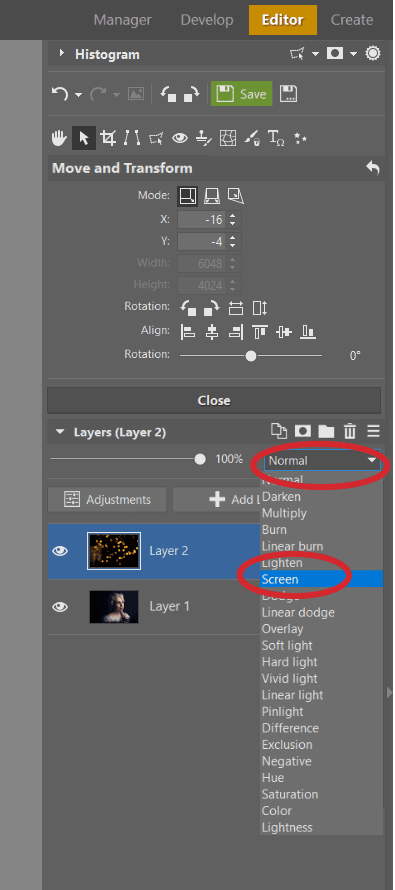Click the layer opacity slider handle
The height and width of the screenshot is (890, 395).
click(200, 459)
